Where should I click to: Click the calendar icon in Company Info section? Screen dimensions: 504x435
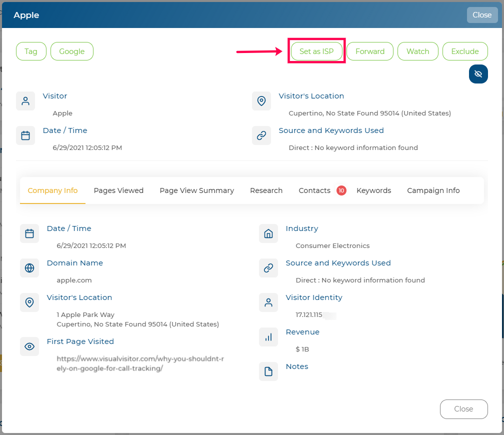coord(29,233)
